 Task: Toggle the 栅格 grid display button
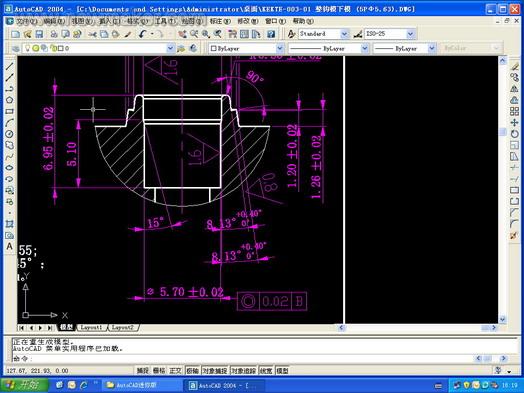(x=159, y=371)
